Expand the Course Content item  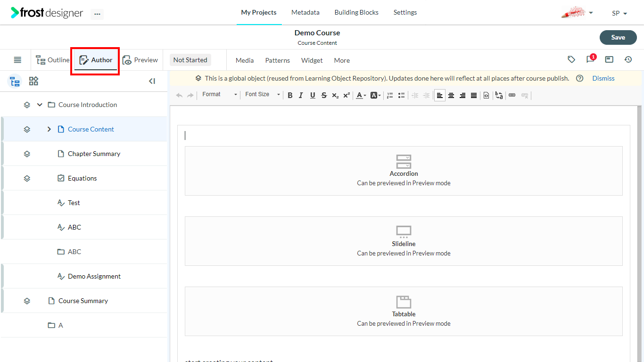(49, 129)
